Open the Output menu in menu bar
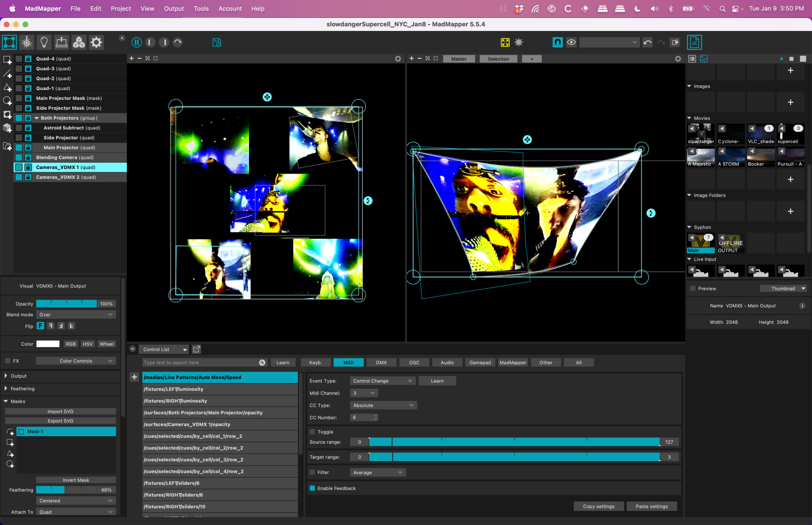 click(174, 8)
